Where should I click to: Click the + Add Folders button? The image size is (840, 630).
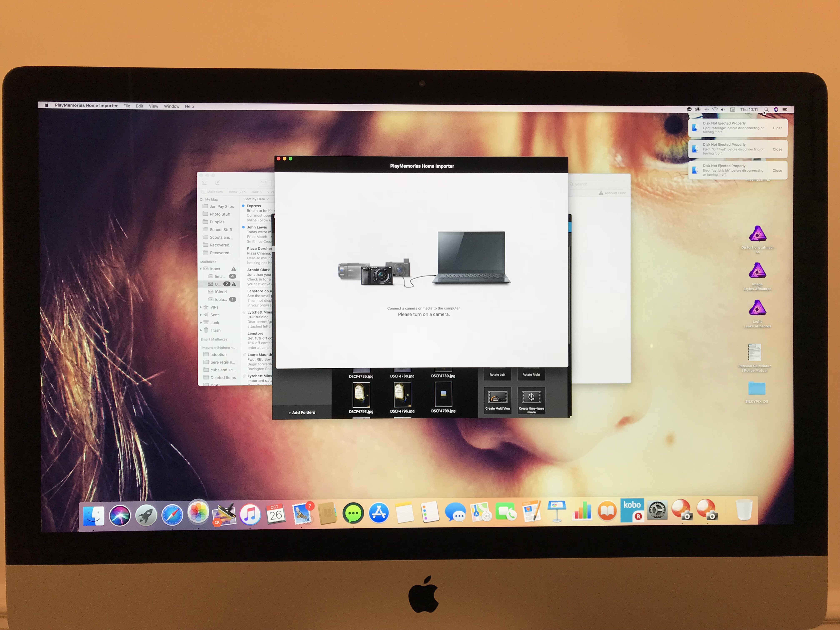click(302, 412)
